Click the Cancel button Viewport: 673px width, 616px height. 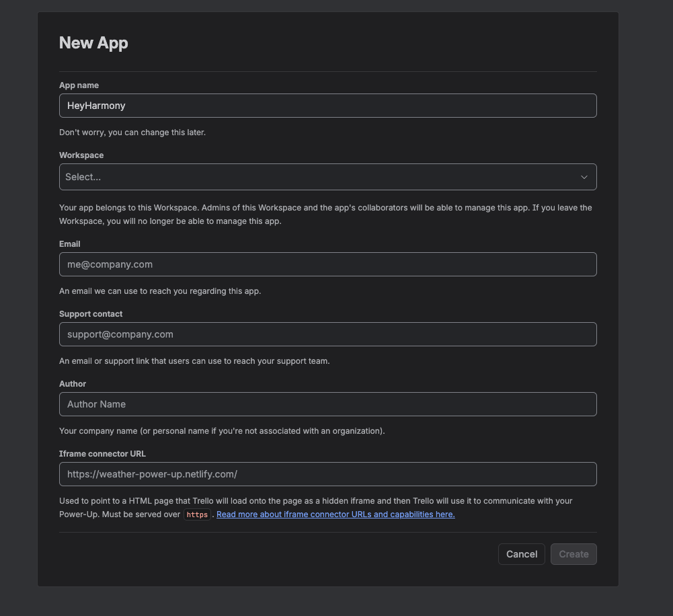click(x=522, y=554)
